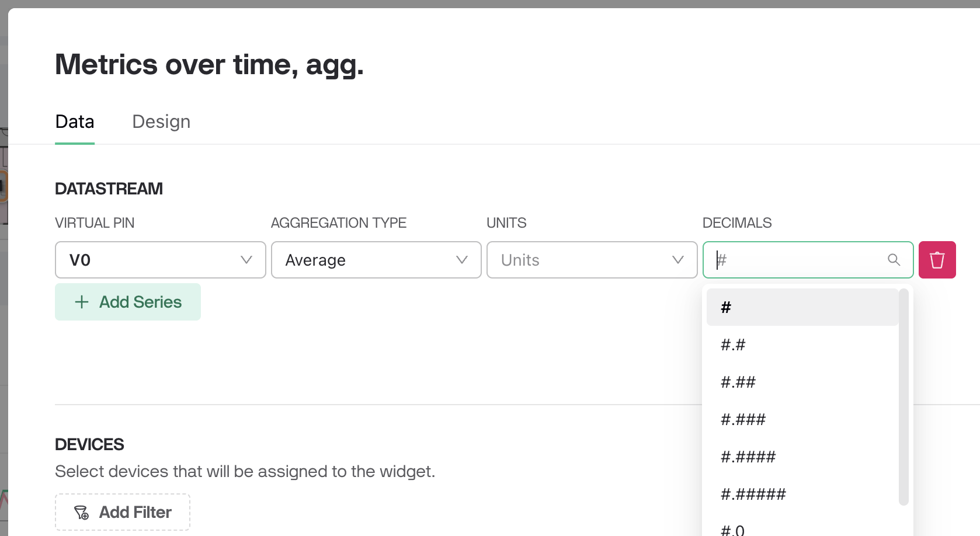Click the Add Filter button
The height and width of the screenshot is (536, 980).
coord(123,512)
